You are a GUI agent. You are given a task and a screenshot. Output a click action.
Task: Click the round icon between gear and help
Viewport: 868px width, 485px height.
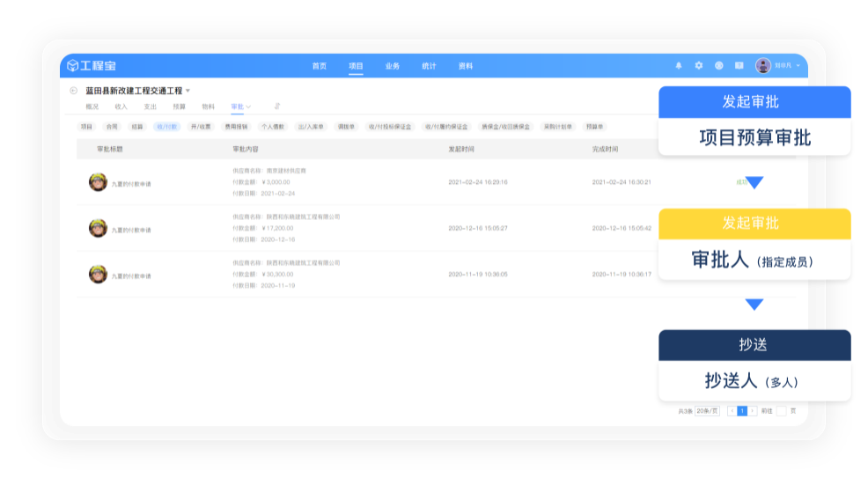[719, 66]
